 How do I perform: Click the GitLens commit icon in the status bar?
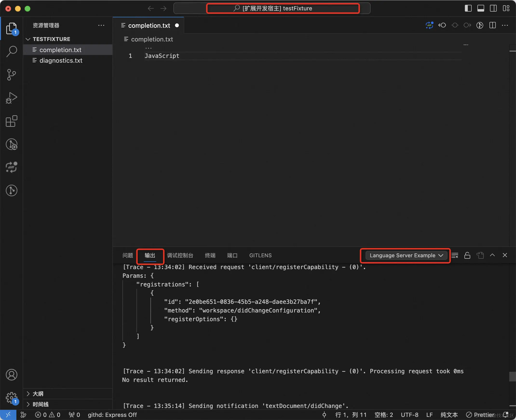pos(324,415)
